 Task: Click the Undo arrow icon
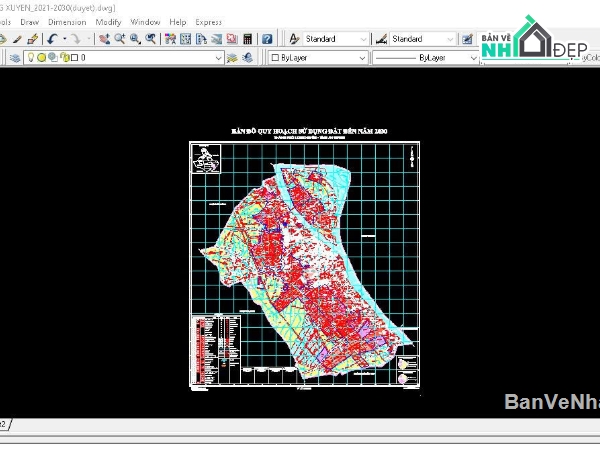point(52,39)
